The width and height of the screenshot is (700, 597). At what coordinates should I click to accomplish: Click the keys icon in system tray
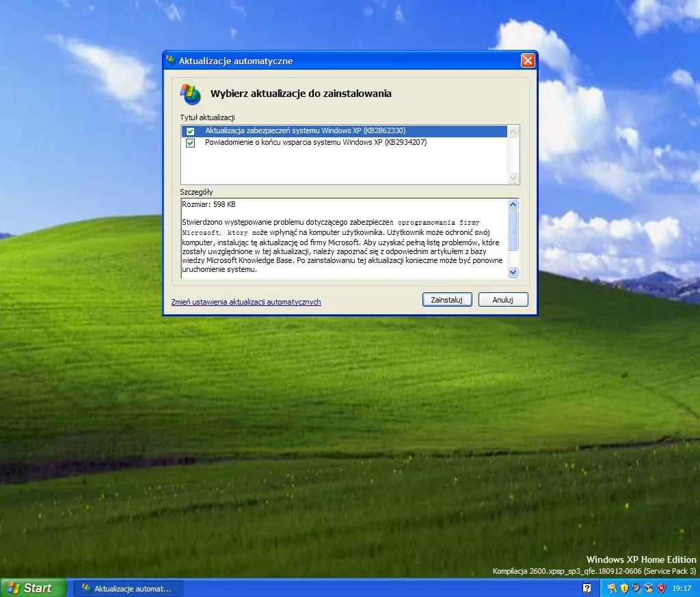[612, 587]
